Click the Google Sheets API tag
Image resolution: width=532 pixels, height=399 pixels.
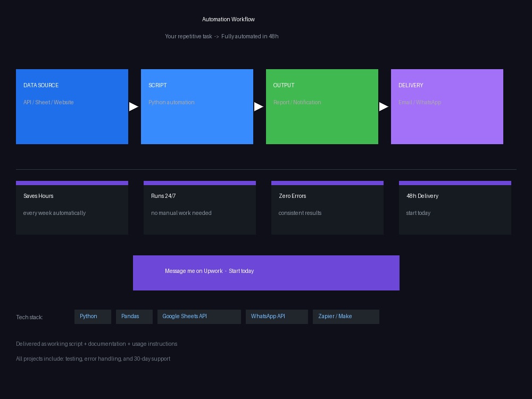coord(199,317)
